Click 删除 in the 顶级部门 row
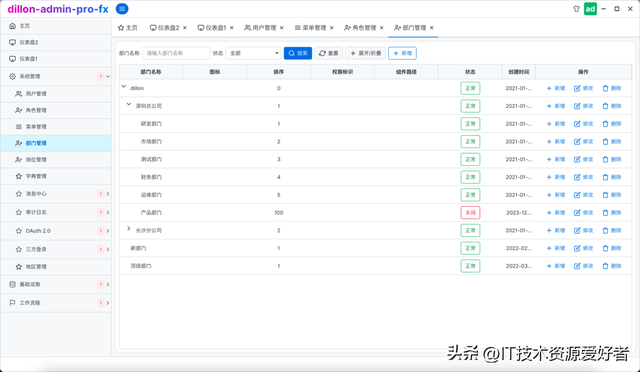The height and width of the screenshot is (372, 640). click(x=611, y=266)
